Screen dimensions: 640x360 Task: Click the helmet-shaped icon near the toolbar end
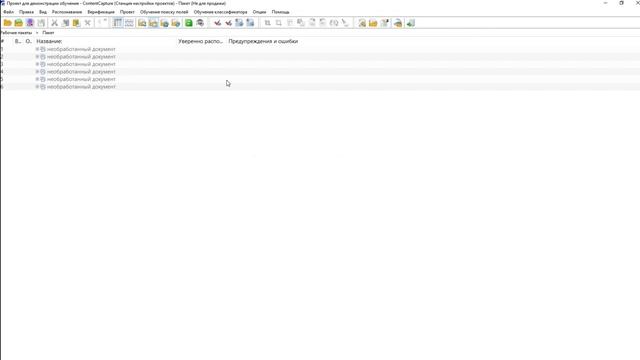coord(398,23)
